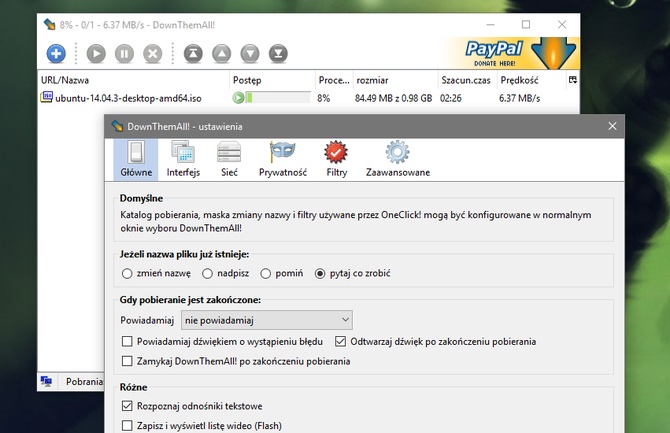
Task: Switch to the Interfejs settings tab
Action: tap(183, 159)
